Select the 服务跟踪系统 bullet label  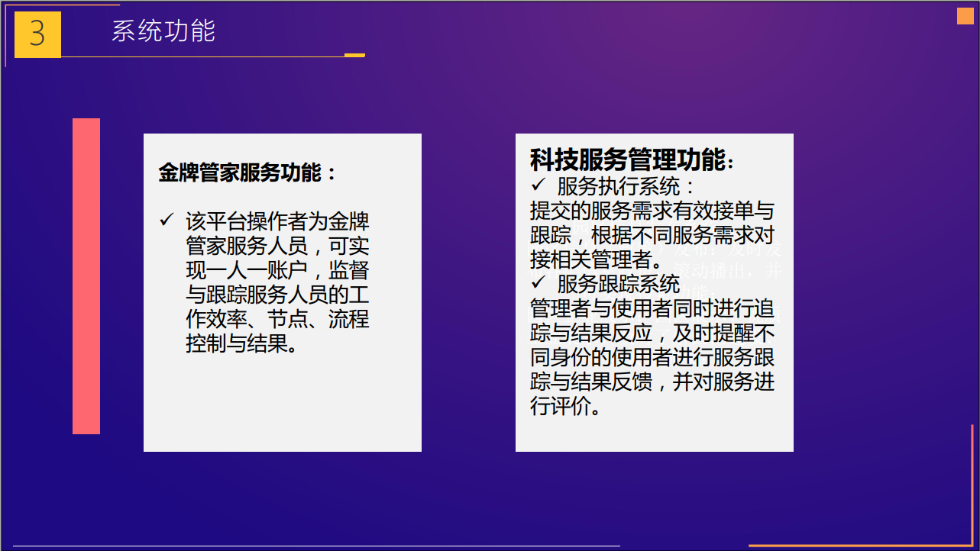point(618,284)
